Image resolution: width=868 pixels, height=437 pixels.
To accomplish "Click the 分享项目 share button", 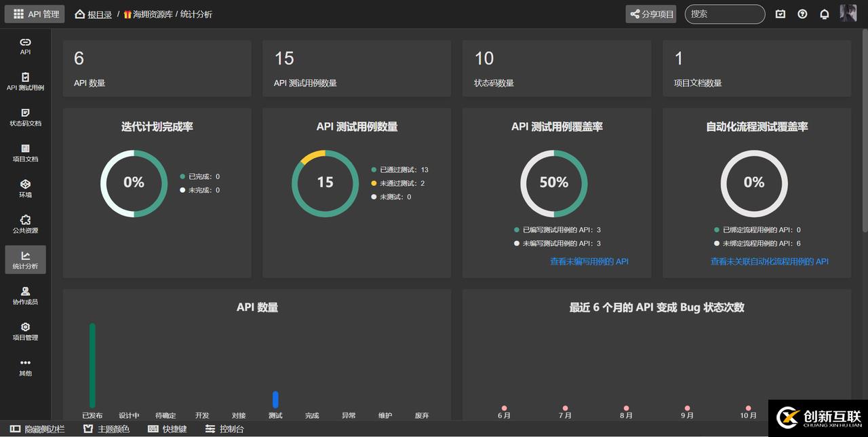I will tap(651, 14).
